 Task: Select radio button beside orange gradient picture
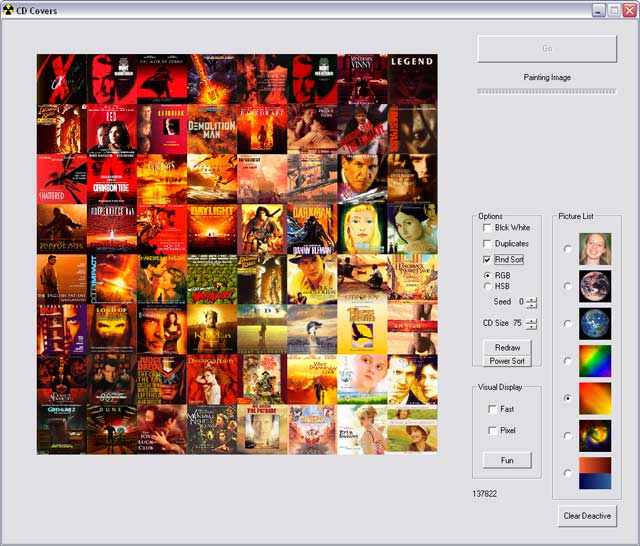(x=567, y=398)
